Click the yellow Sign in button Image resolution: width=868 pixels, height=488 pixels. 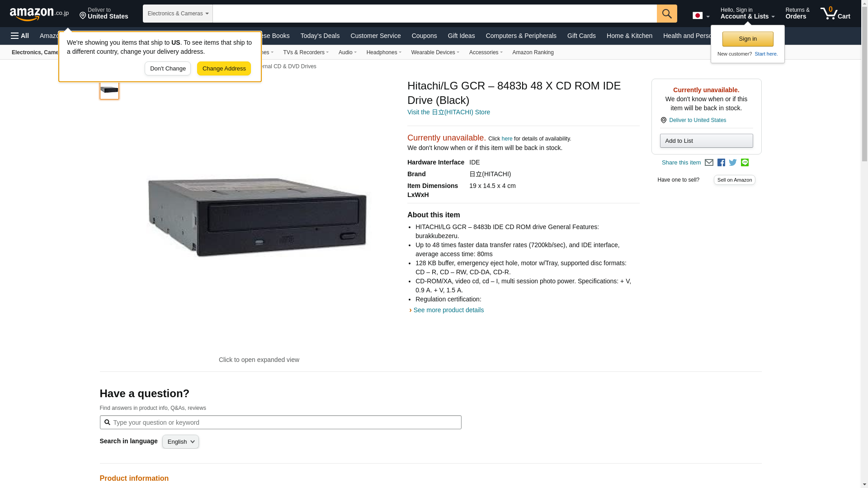[747, 39]
